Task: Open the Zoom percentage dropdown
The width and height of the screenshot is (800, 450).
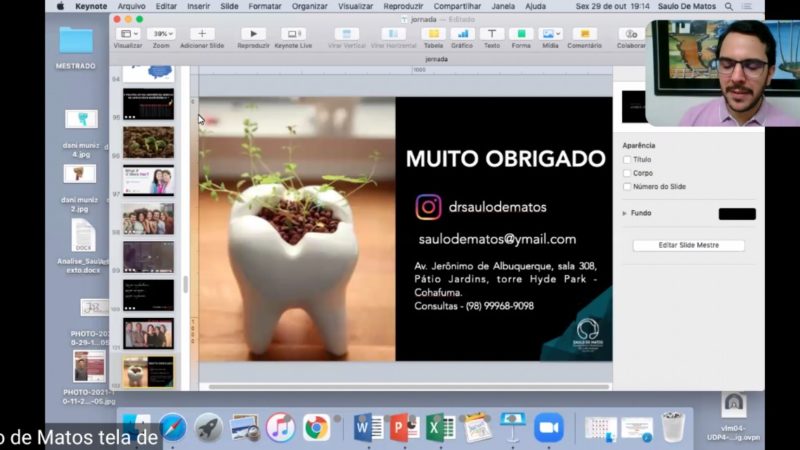Action: click(x=161, y=34)
